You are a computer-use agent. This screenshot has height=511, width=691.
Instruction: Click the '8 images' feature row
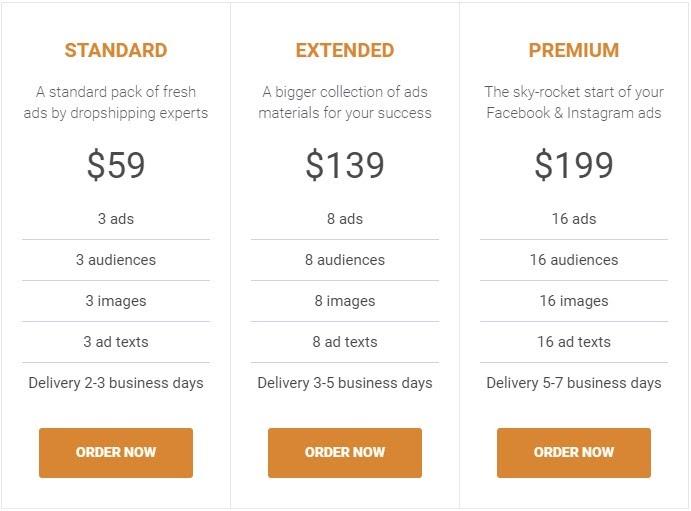tap(345, 301)
